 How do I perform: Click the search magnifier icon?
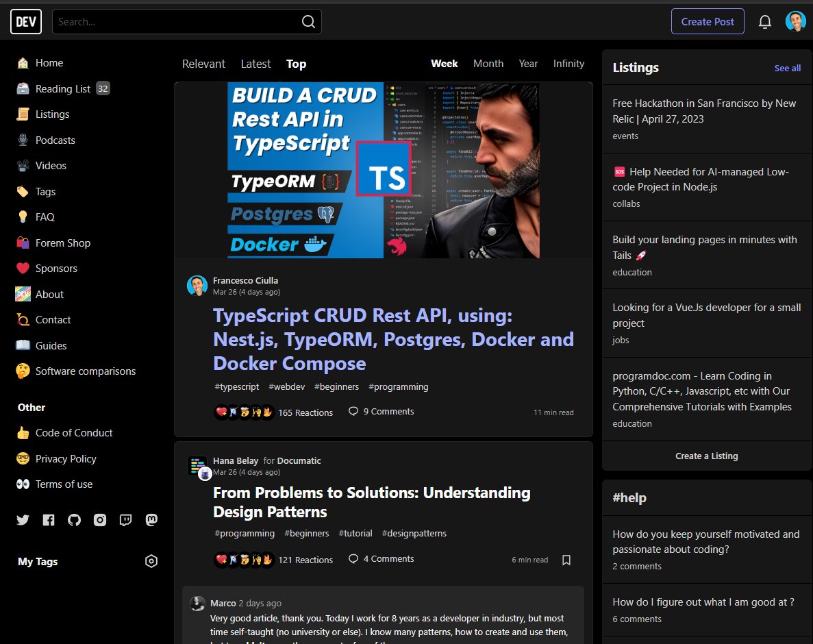tap(308, 22)
